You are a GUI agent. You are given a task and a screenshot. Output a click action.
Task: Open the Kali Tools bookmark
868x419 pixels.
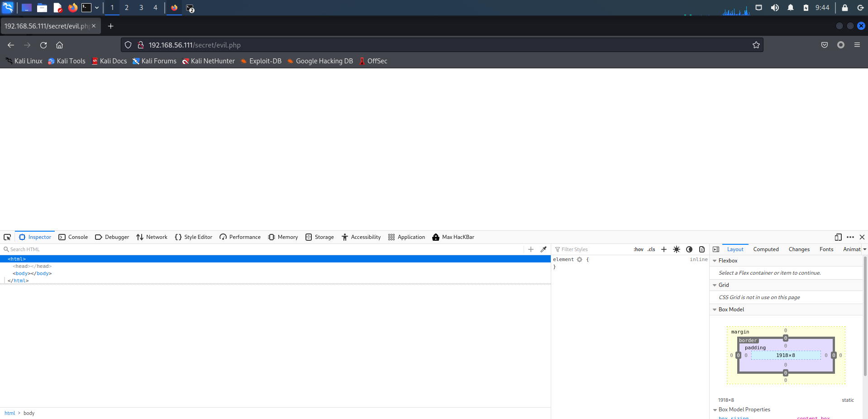[67, 61]
